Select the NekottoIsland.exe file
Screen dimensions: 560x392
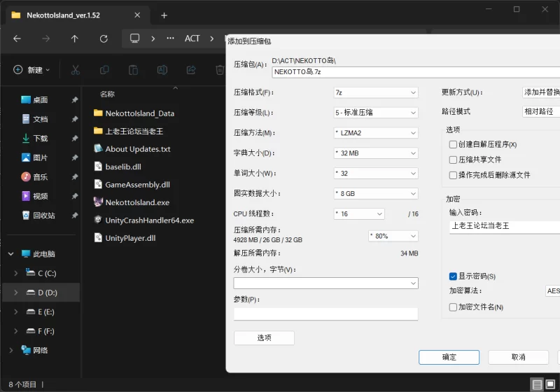pos(137,202)
